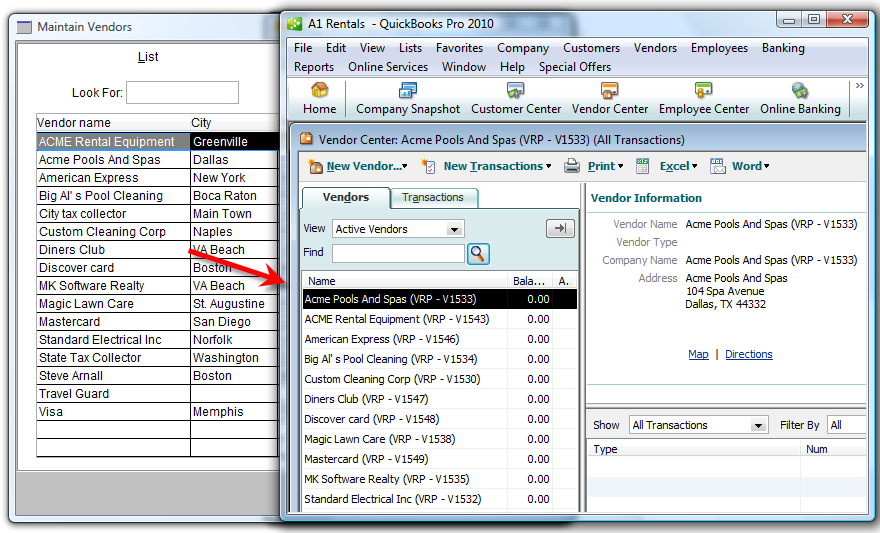Select Discover card (VRP - V1548) row
880x533 pixels.
pyautogui.click(x=439, y=419)
